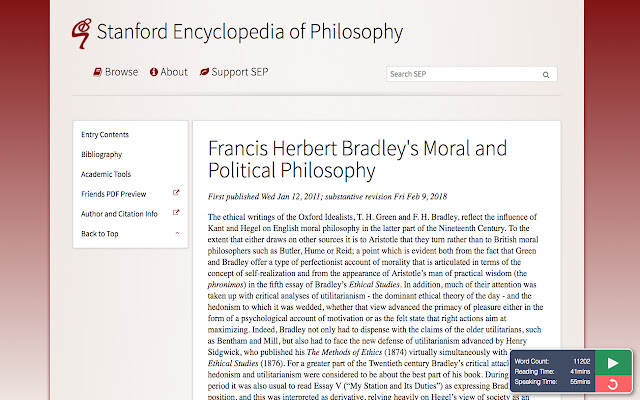Open Academic Tools link
This screenshot has height=400, width=640.
click(106, 174)
